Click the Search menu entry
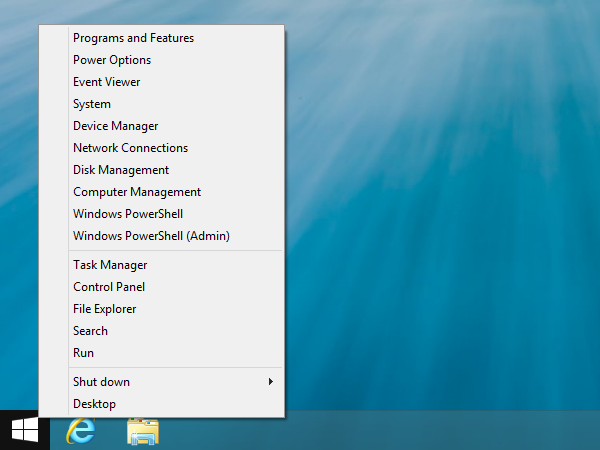This screenshot has width=600, height=450. [x=90, y=331]
